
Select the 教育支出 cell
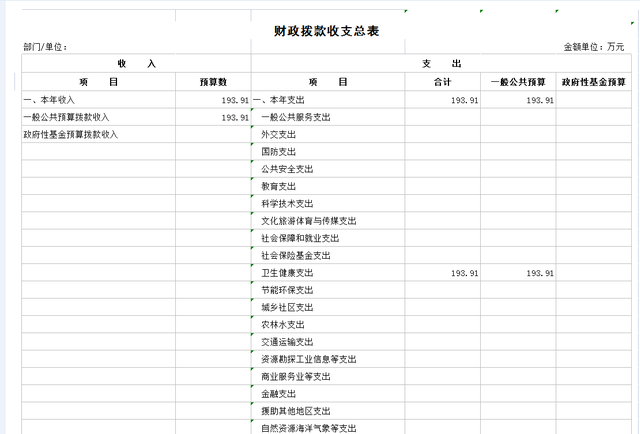click(x=278, y=186)
